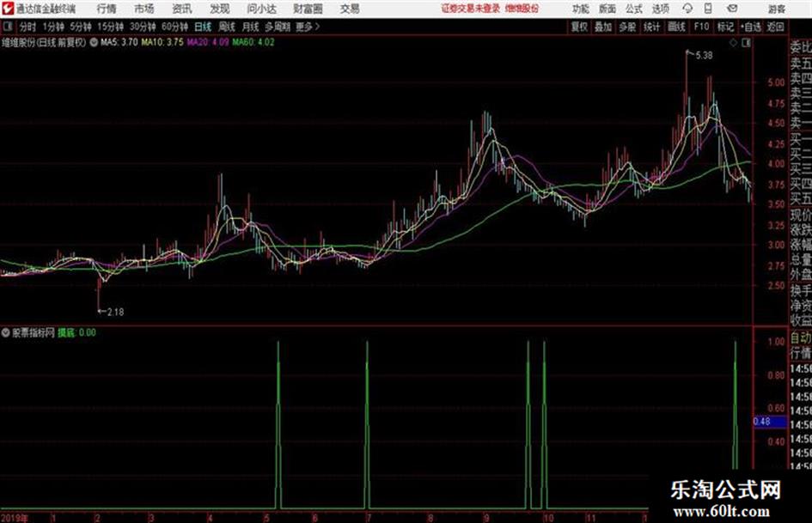Click the 复权 toolbar button
Screen dimensions: 812x523
coord(579,27)
